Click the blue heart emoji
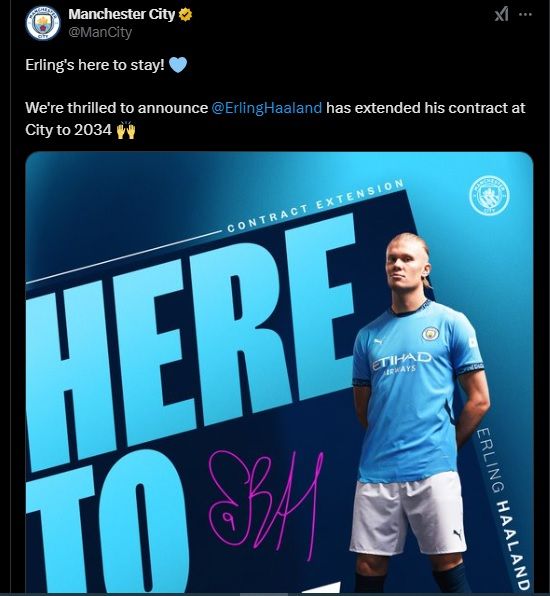The width and height of the screenshot is (550, 596). click(x=178, y=65)
